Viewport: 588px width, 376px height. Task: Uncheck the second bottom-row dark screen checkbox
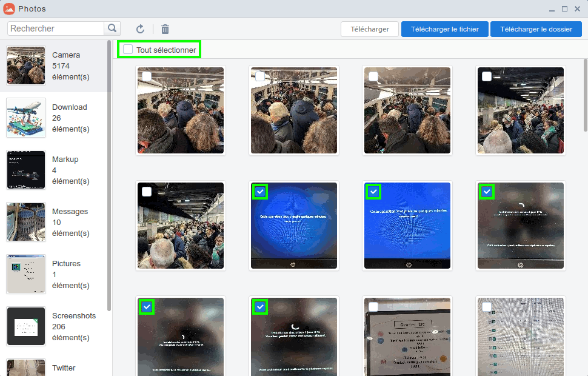(x=260, y=307)
